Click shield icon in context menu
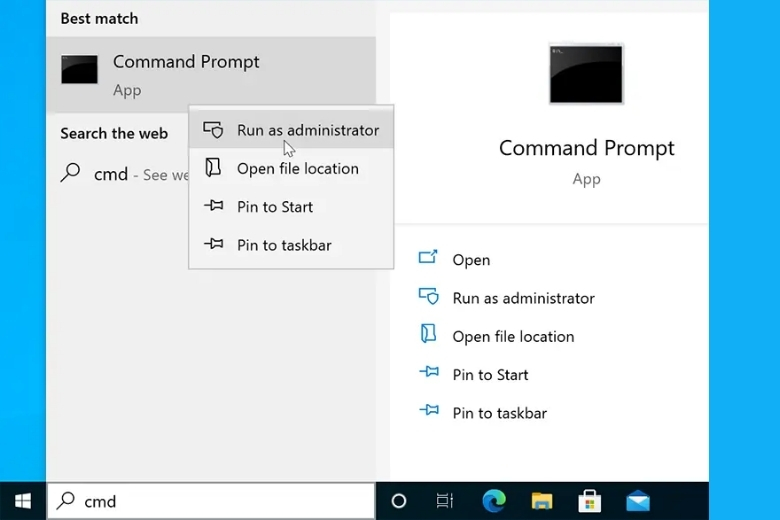The image size is (780, 520). 213,129
